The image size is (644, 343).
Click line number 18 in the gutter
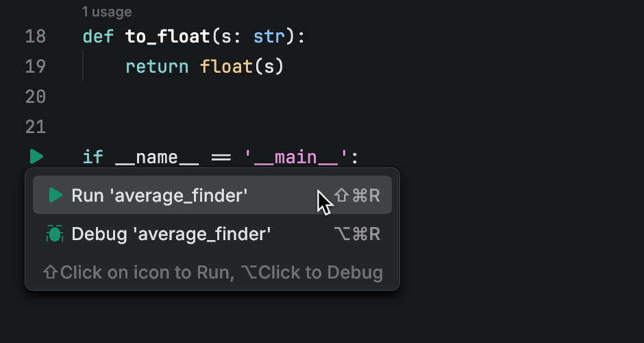tap(35, 36)
